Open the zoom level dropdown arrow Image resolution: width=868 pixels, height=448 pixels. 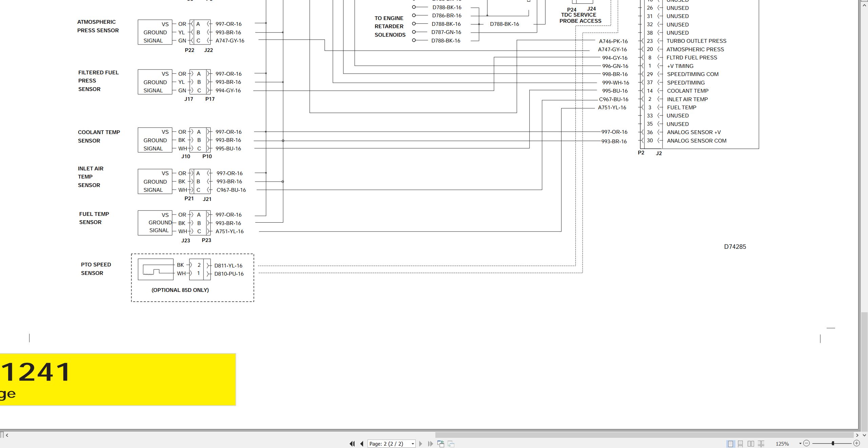pos(800,444)
